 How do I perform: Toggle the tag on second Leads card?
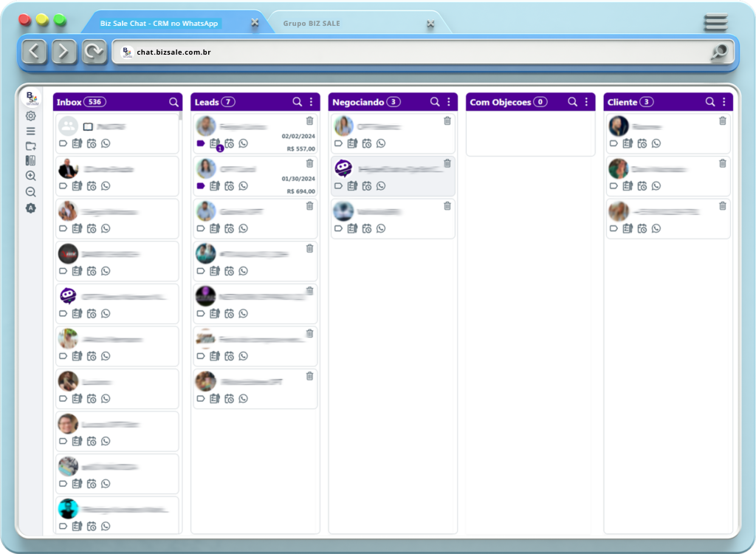point(201,186)
